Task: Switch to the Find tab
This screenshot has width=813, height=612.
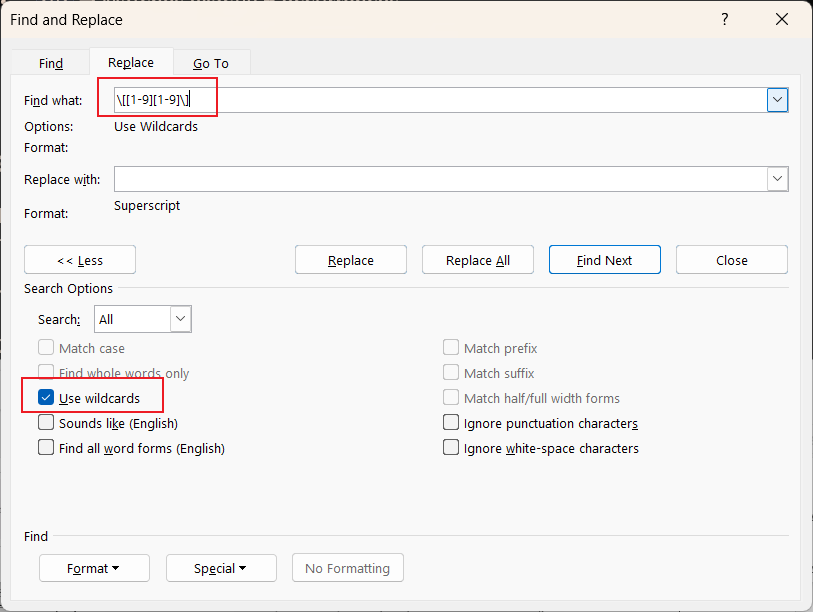Action: pos(50,62)
